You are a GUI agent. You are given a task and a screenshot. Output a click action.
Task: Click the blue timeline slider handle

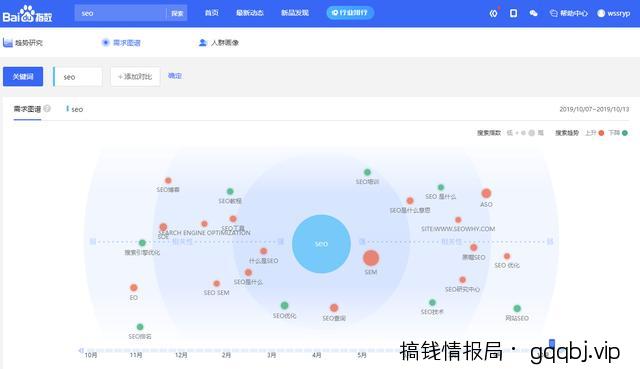click(552, 344)
